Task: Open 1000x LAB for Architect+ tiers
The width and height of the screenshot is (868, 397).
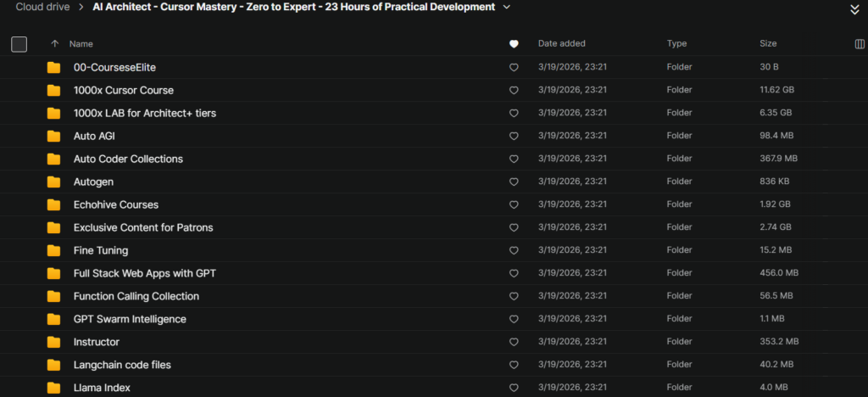Action: tap(145, 113)
